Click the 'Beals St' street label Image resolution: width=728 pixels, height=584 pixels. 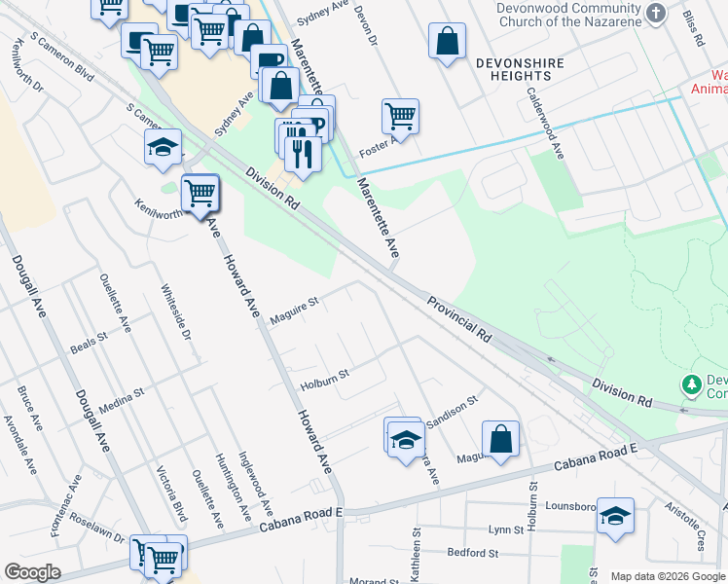[89, 343]
